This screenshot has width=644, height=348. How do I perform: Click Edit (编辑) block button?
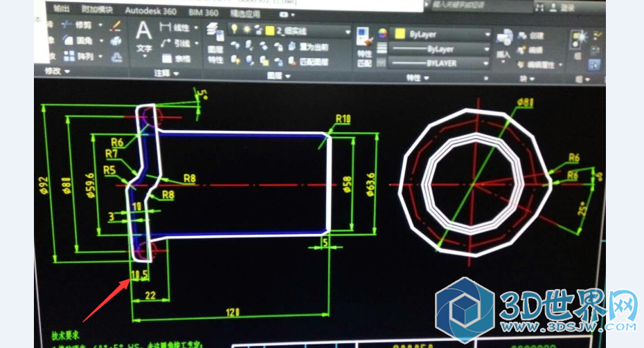click(530, 51)
